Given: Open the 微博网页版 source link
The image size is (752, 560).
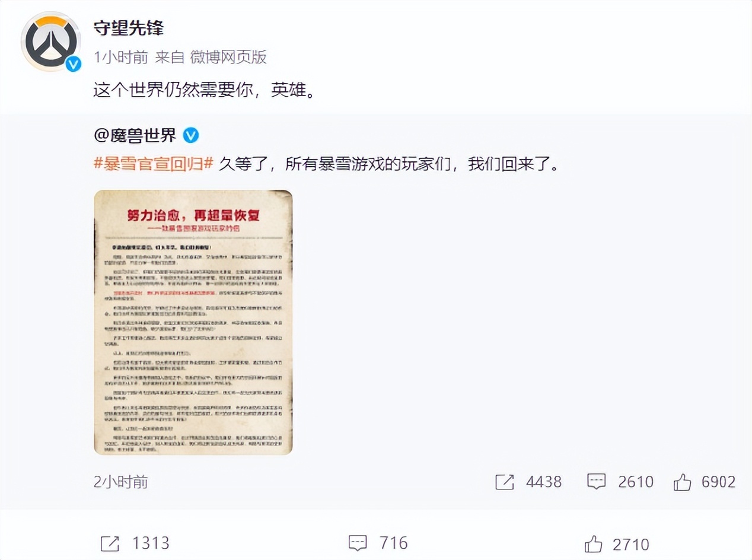Looking at the screenshot, I should click(x=228, y=57).
